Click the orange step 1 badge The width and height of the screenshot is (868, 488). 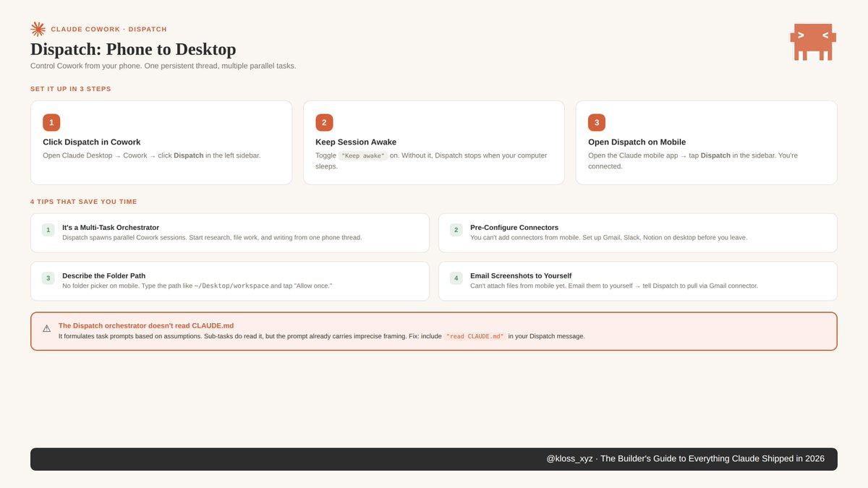click(51, 122)
